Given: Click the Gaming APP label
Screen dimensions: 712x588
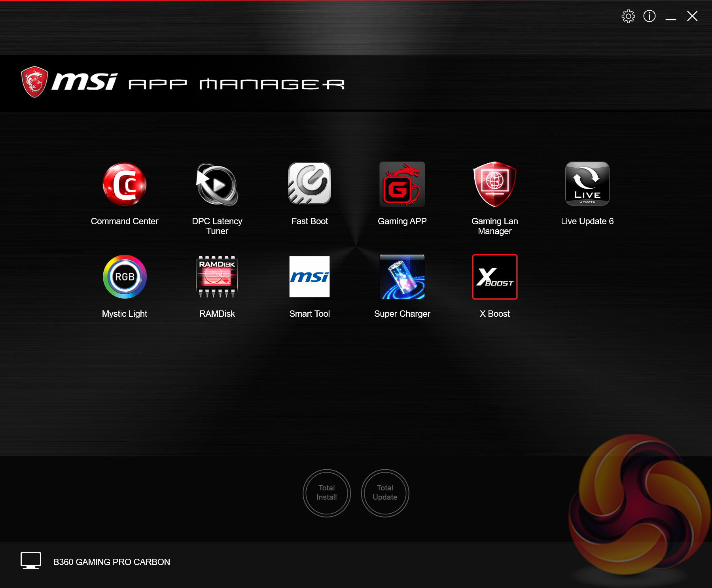Looking at the screenshot, I should coord(402,221).
